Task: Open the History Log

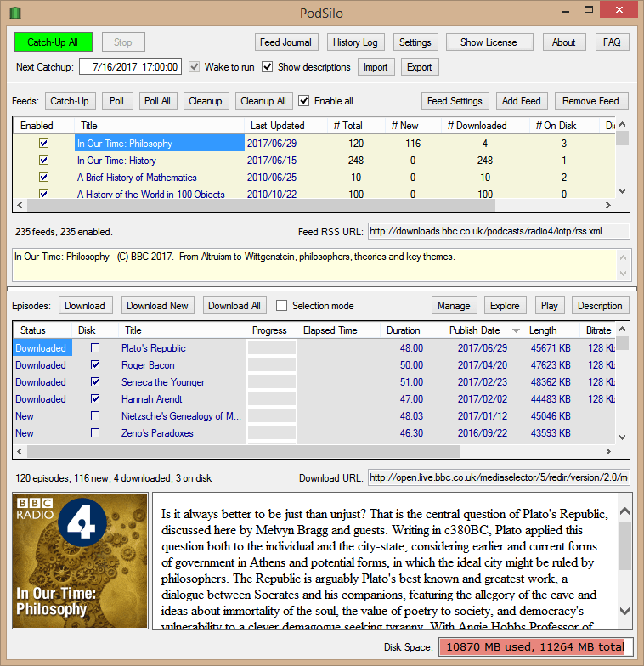Action: [x=355, y=42]
